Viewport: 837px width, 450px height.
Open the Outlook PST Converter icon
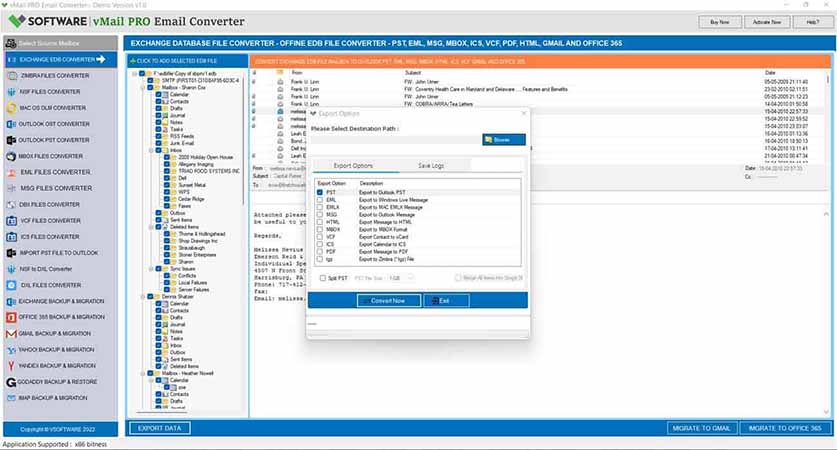pyautogui.click(x=11, y=140)
